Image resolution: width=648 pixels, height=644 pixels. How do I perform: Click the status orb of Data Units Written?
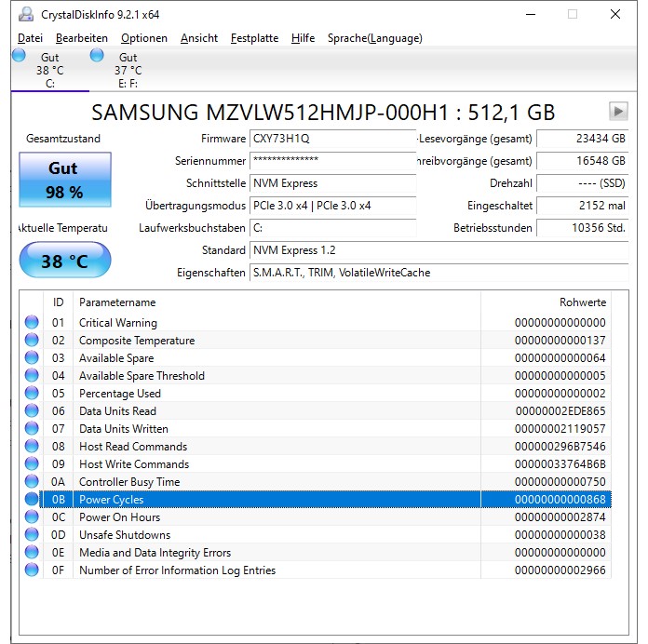pyautogui.click(x=32, y=428)
